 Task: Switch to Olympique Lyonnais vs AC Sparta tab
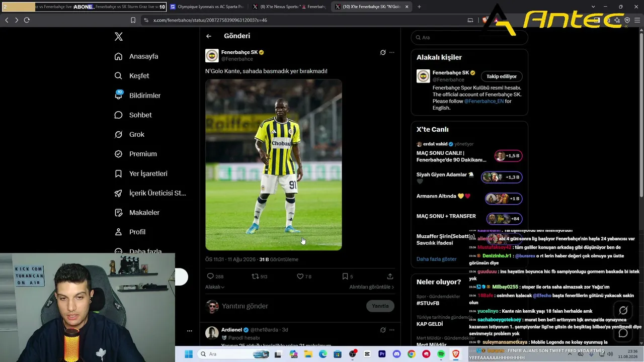point(207,7)
